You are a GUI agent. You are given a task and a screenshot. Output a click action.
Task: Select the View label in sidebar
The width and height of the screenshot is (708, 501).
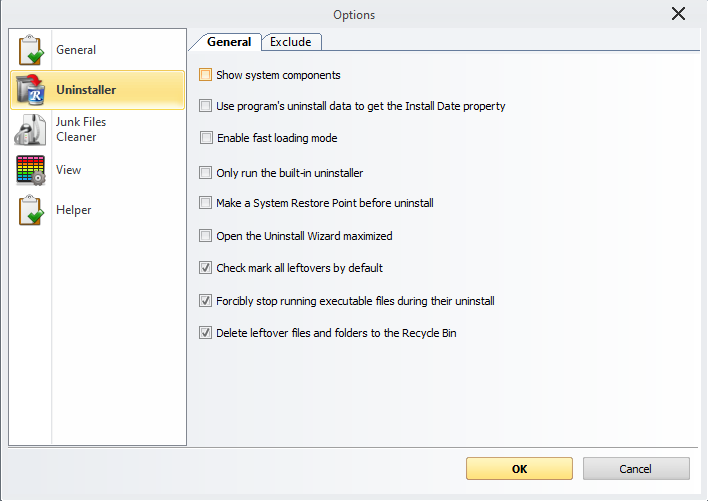pos(69,170)
